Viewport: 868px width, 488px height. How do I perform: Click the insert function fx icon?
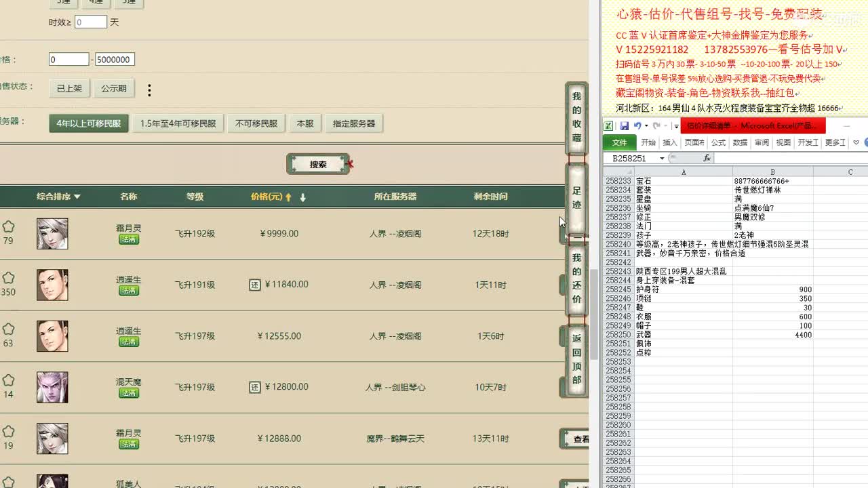click(x=706, y=158)
